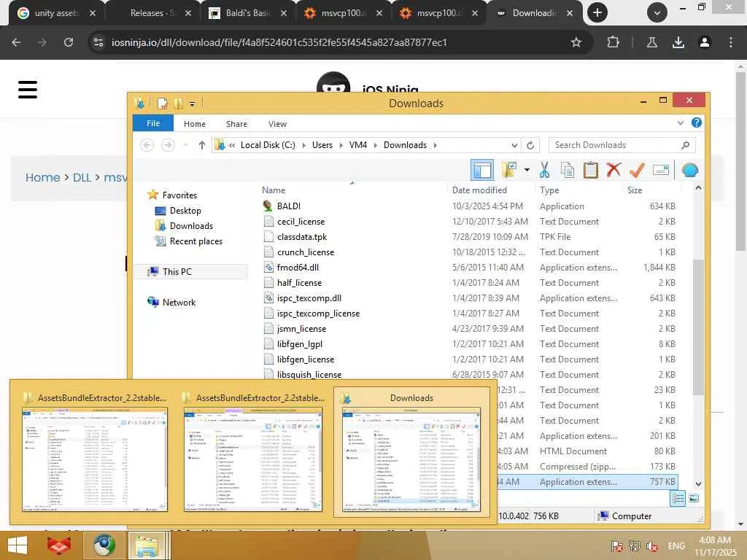The width and height of the screenshot is (747, 560).
Task: Open the View ribbon tab
Action: click(277, 124)
